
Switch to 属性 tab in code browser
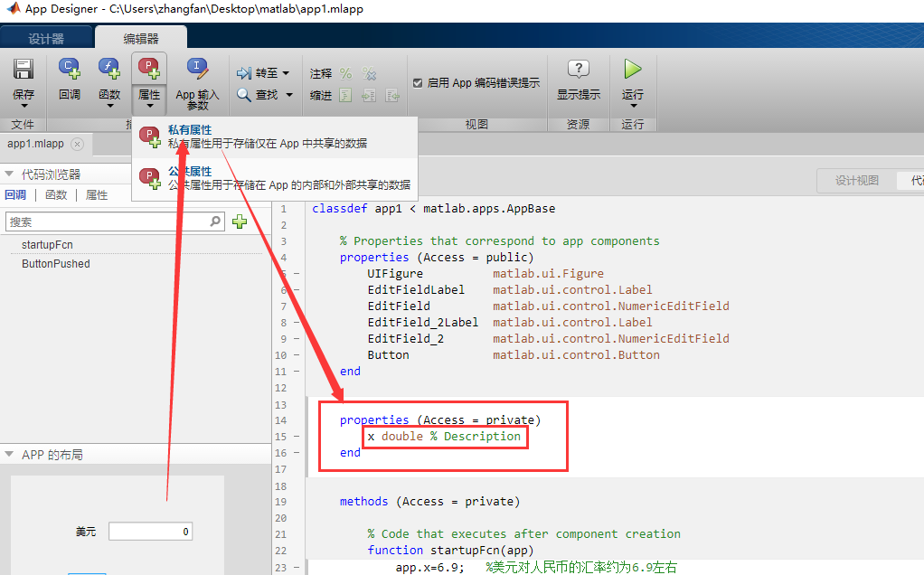pos(97,195)
